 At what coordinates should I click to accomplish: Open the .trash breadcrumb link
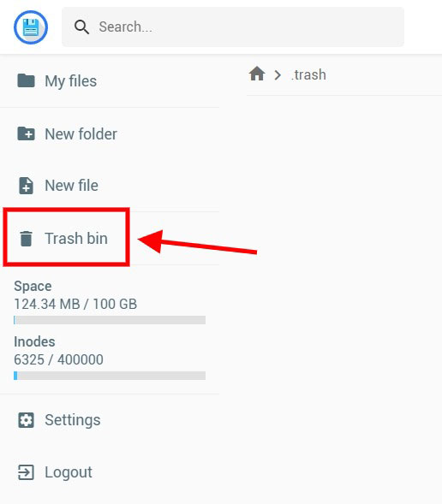(308, 75)
